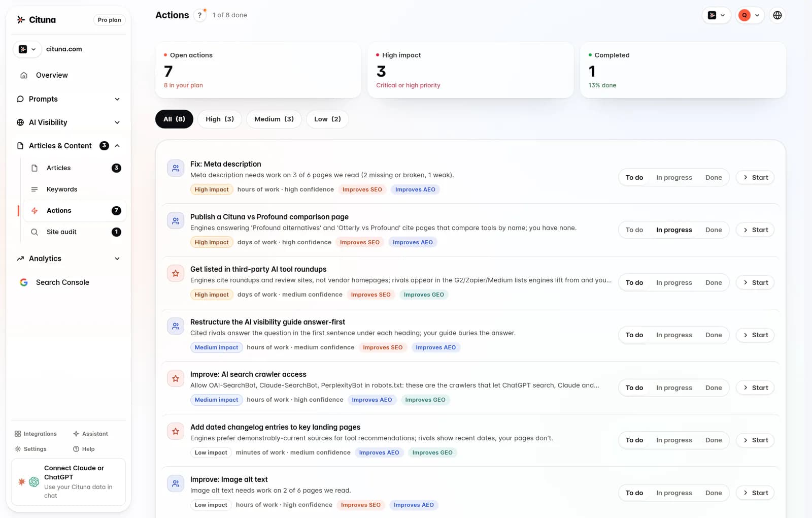Viewport: 812px width, 518px height.
Task: Open Articles in the sidebar
Action: point(75,168)
